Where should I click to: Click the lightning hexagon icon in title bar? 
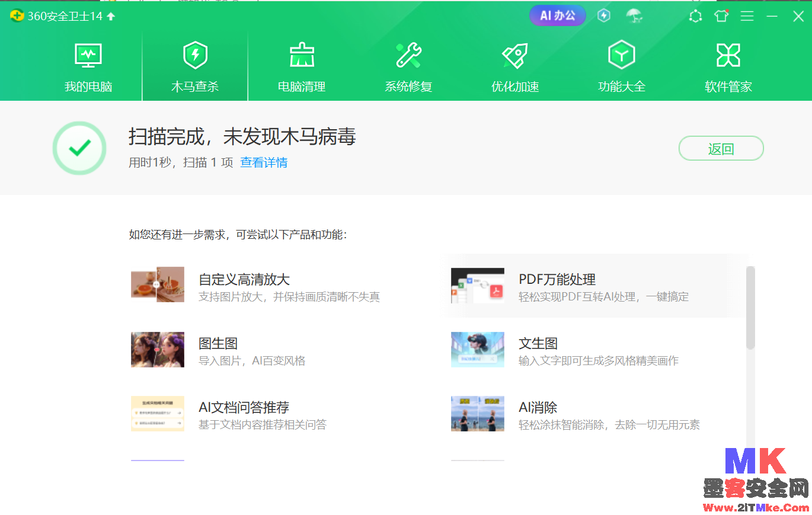[x=604, y=16]
